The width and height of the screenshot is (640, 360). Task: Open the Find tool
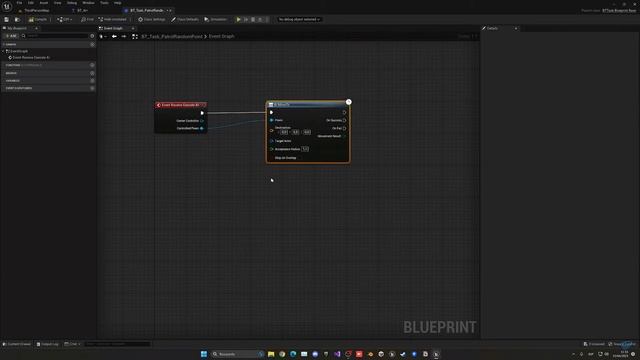[x=87, y=19]
